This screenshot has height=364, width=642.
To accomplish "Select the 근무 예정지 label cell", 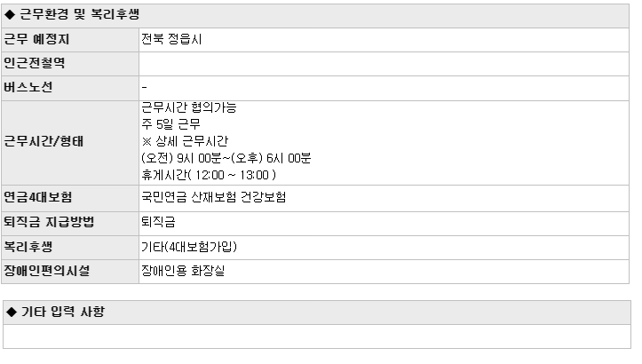I will 70,40.
